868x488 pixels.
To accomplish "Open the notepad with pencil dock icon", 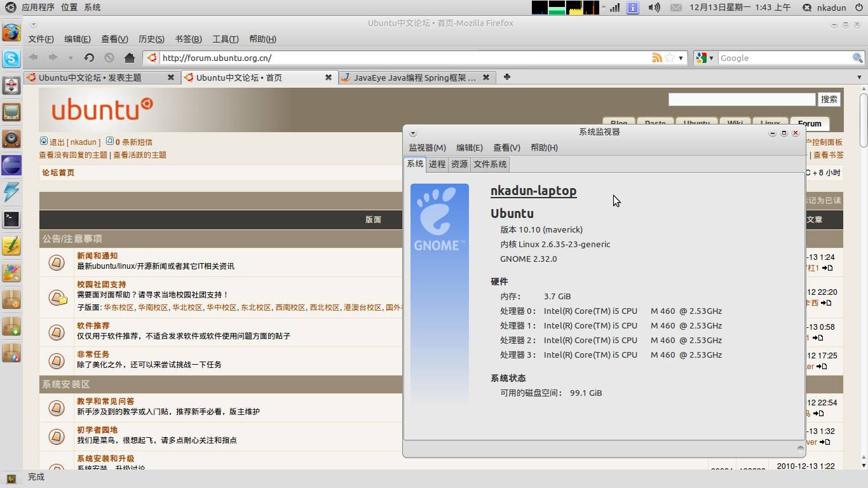I will point(11,246).
